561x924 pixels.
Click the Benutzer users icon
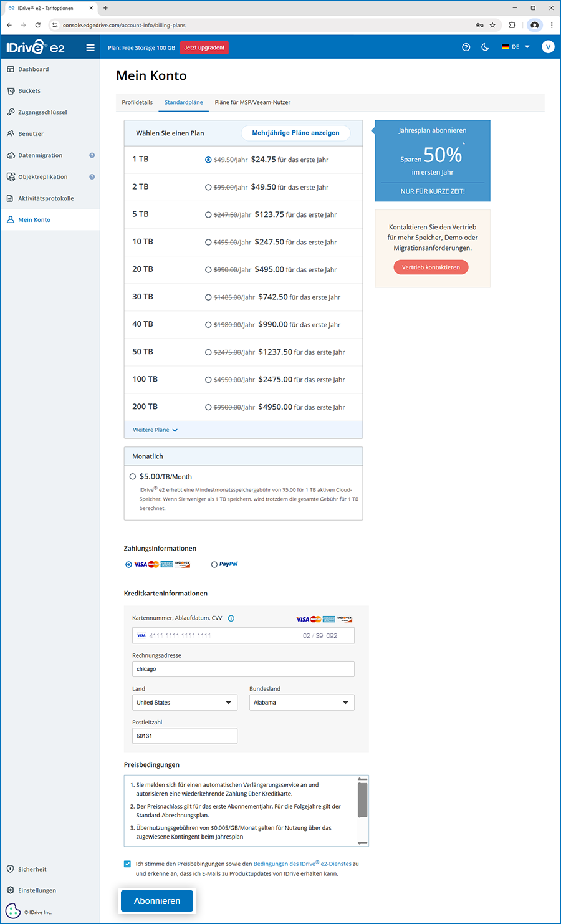pyautogui.click(x=11, y=133)
